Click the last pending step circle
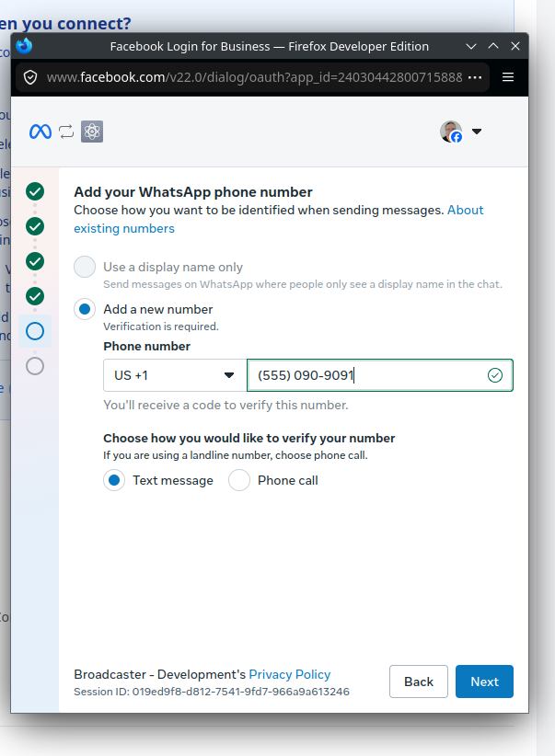This screenshot has height=756, width=555. click(x=35, y=366)
